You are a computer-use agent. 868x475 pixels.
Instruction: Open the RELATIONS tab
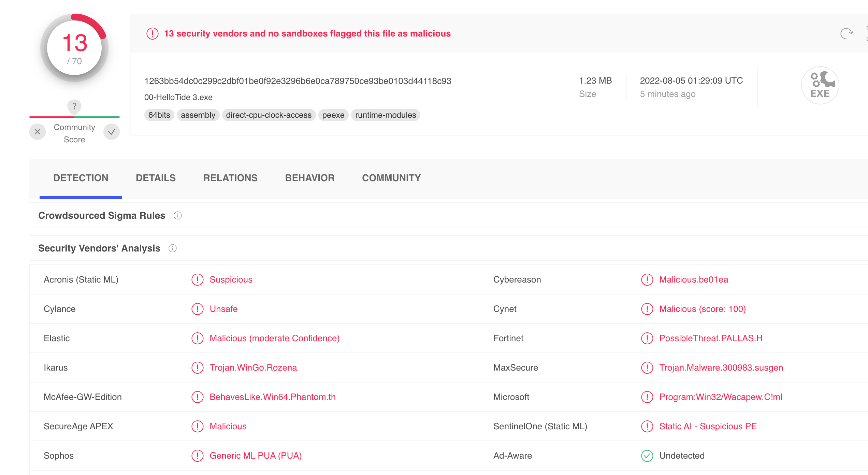230,178
